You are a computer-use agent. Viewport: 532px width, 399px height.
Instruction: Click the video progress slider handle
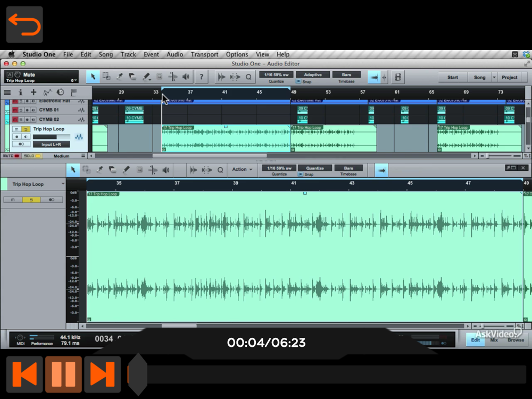click(137, 374)
